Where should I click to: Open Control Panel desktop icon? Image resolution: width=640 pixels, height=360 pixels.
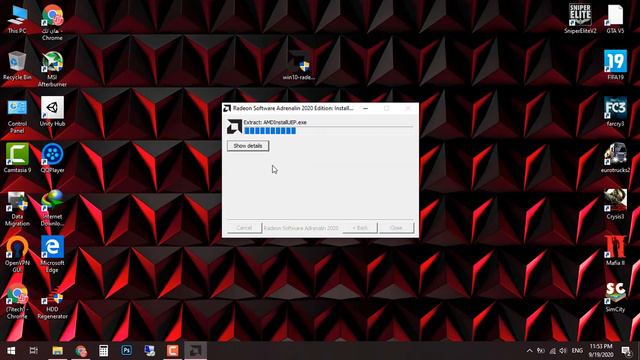(17, 116)
